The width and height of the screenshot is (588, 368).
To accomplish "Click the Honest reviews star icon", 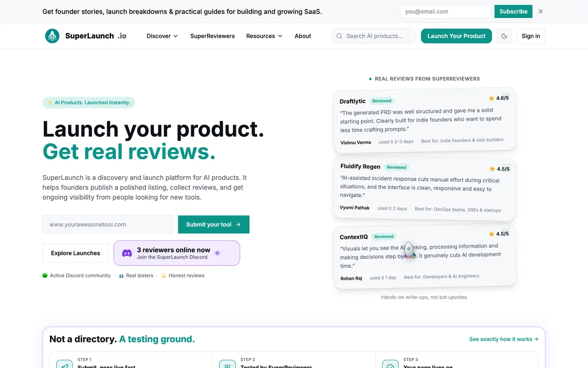I will [x=164, y=276].
